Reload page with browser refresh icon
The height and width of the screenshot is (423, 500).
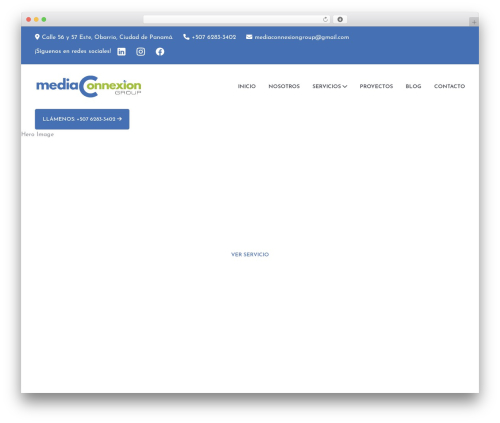click(x=325, y=19)
